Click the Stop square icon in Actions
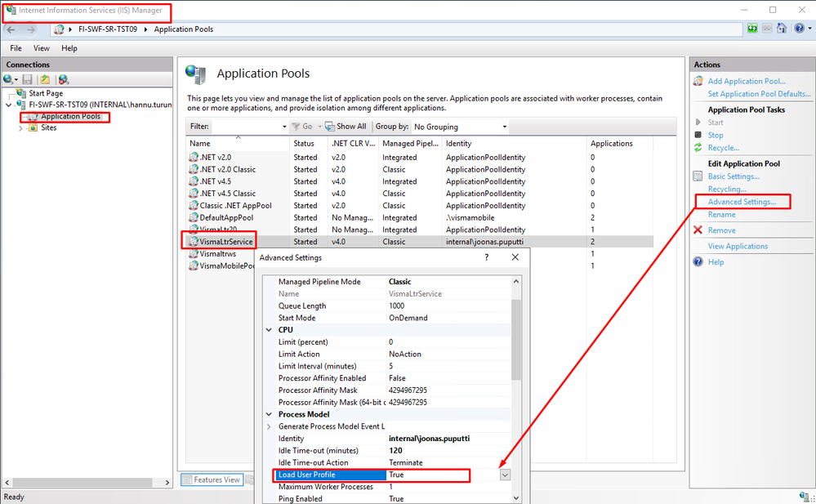The height and width of the screenshot is (504, 816). [698, 135]
